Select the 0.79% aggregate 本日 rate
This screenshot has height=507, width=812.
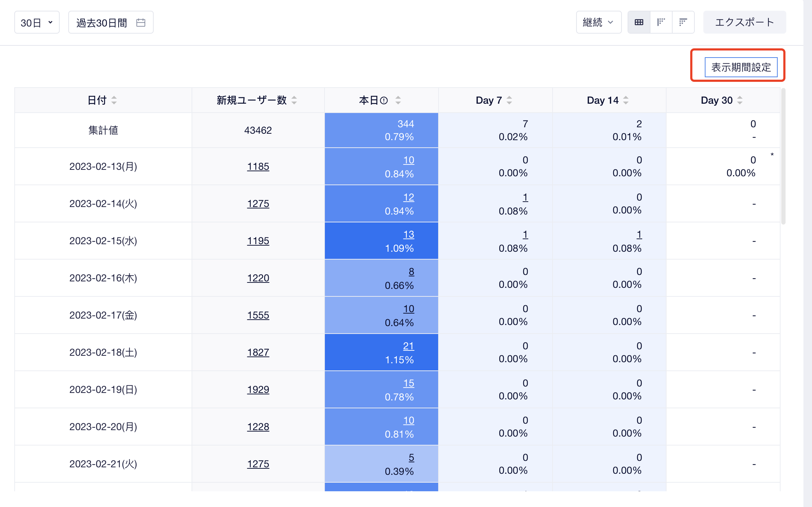399,137
